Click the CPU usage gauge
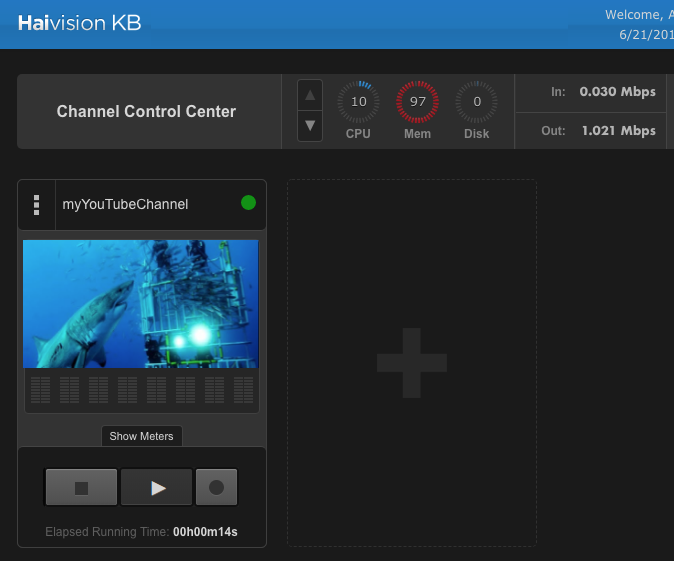 point(358,102)
